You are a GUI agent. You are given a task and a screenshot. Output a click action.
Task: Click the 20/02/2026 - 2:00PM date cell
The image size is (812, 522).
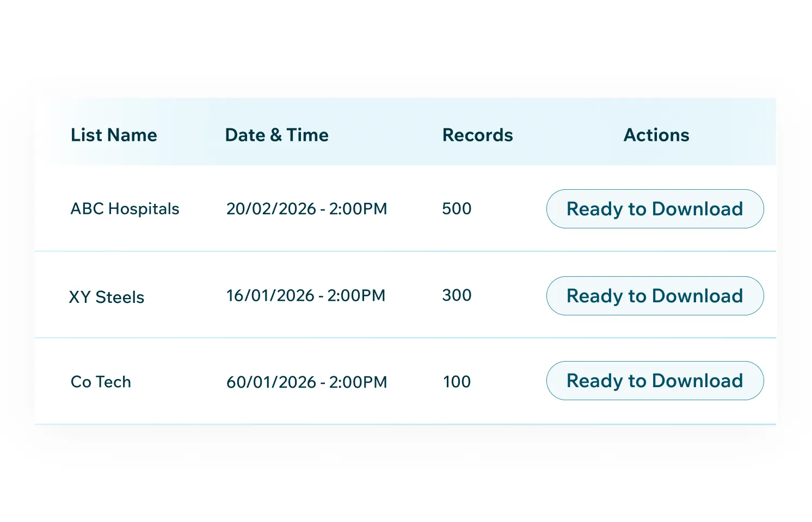tap(306, 209)
